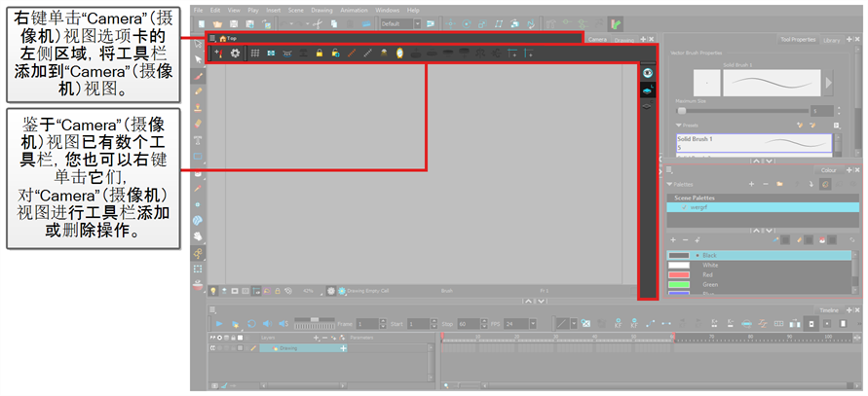Toggle the grid icon in Camera toolbar

point(255,52)
